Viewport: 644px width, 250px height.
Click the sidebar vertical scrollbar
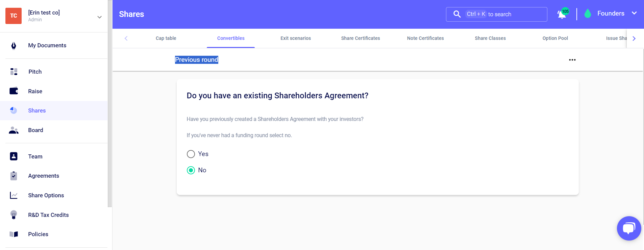109,101
